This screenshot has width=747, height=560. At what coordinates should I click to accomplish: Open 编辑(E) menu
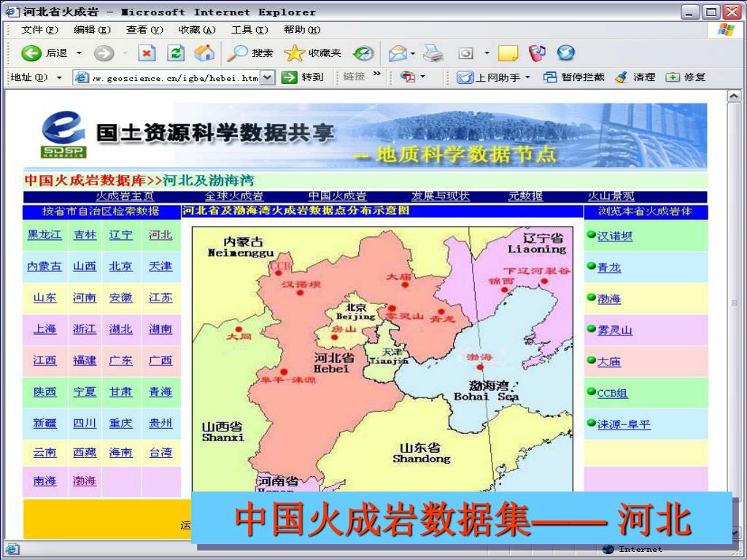pos(92,29)
